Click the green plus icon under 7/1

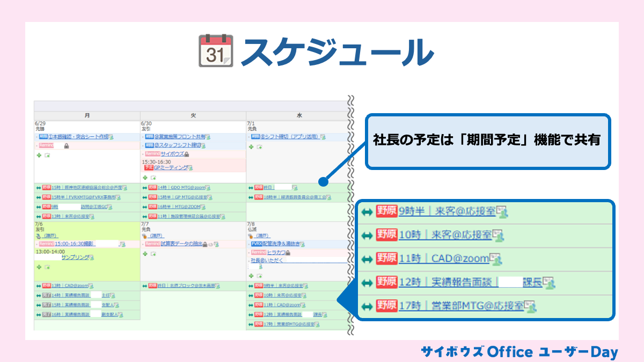tap(251, 146)
